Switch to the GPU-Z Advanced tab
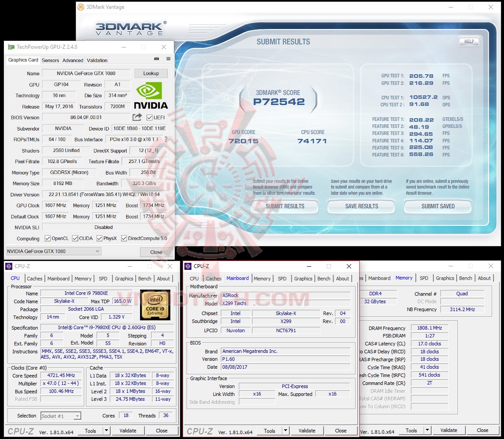The height and width of the screenshot is (439, 504). pyautogui.click(x=73, y=60)
